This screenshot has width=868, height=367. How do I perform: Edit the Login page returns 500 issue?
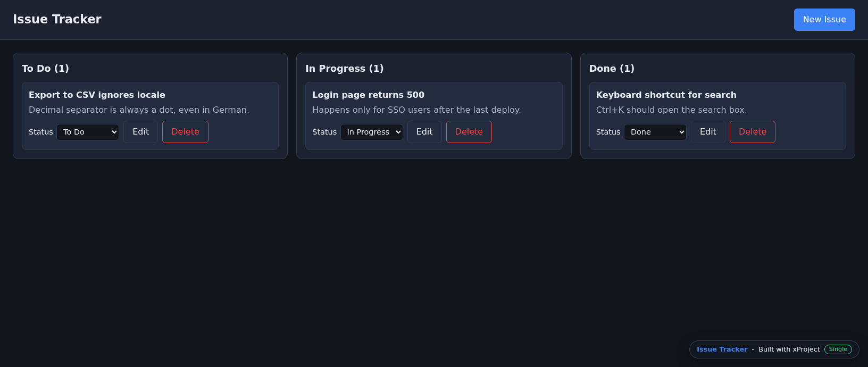coord(424,132)
